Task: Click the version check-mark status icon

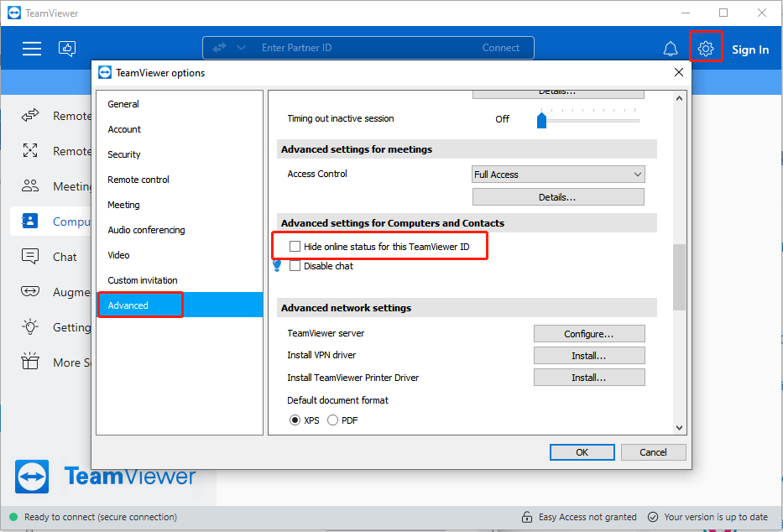Action: pos(653,517)
